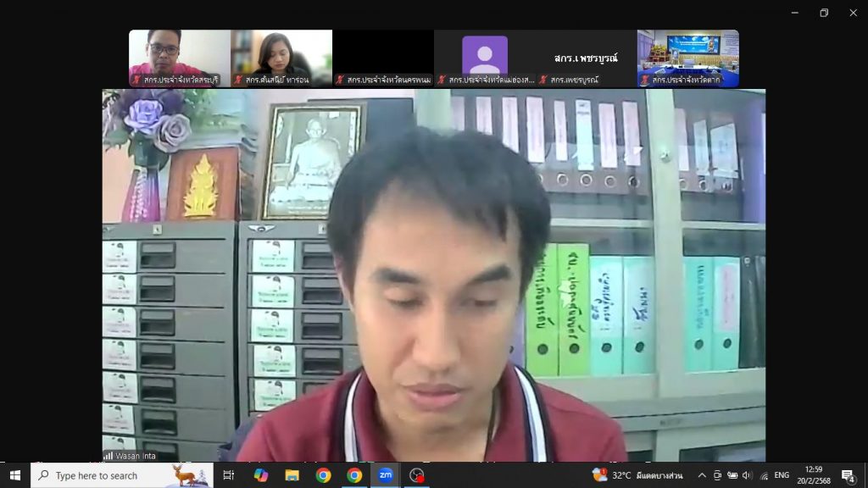Select สกร.ประจำจังหวัดตาก conference room thumbnail
This screenshot has height=488, width=868.
687,58
